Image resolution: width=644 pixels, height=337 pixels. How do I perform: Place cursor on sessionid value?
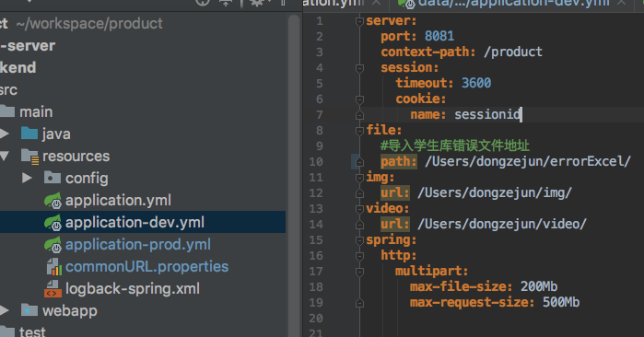(x=487, y=114)
